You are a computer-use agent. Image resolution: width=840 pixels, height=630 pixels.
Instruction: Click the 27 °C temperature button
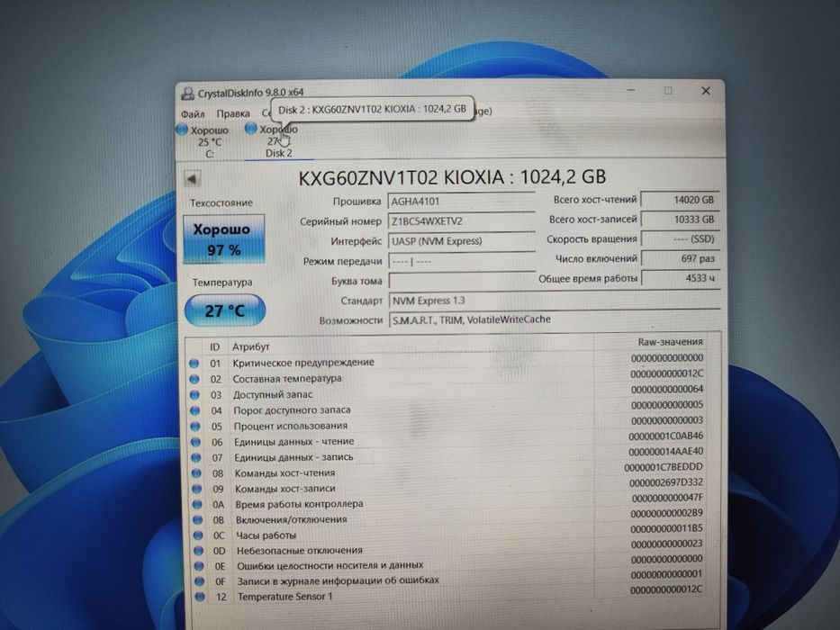pos(225,310)
